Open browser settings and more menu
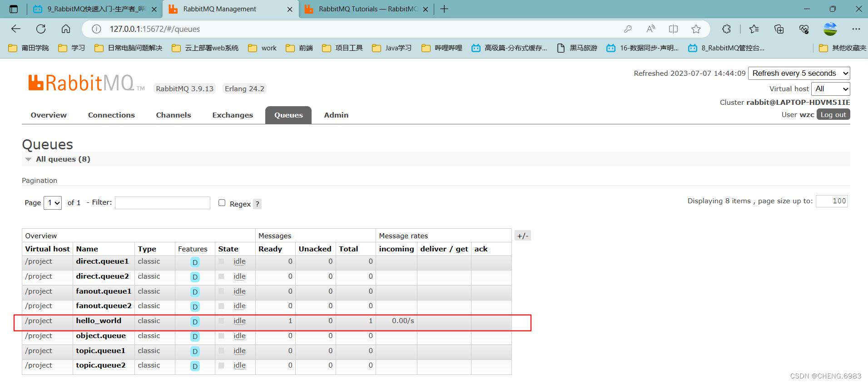Viewport: 868px width, 383px height. click(856, 29)
